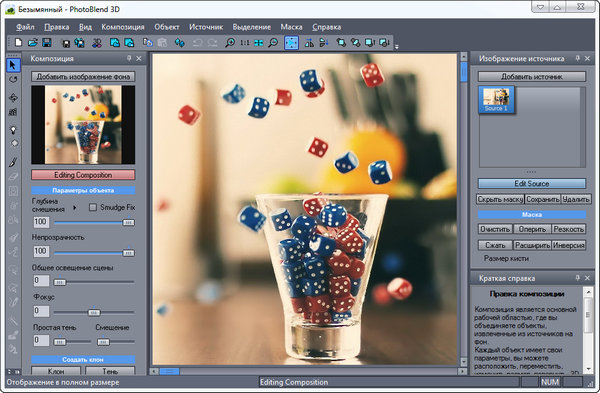Image resolution: width=600 pixels, height=393 pixels.
Task: Click the Сохранить mask button
Action: pos(543,199)
